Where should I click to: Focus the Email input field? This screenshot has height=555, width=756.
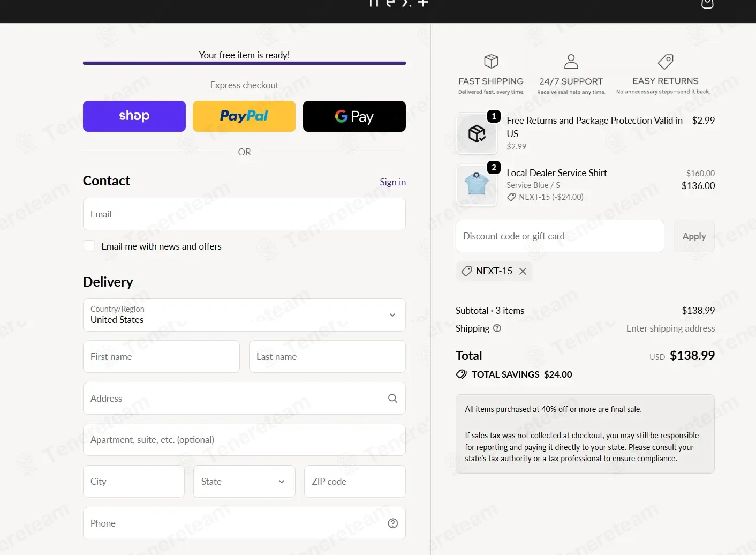[x=244, y=214]
